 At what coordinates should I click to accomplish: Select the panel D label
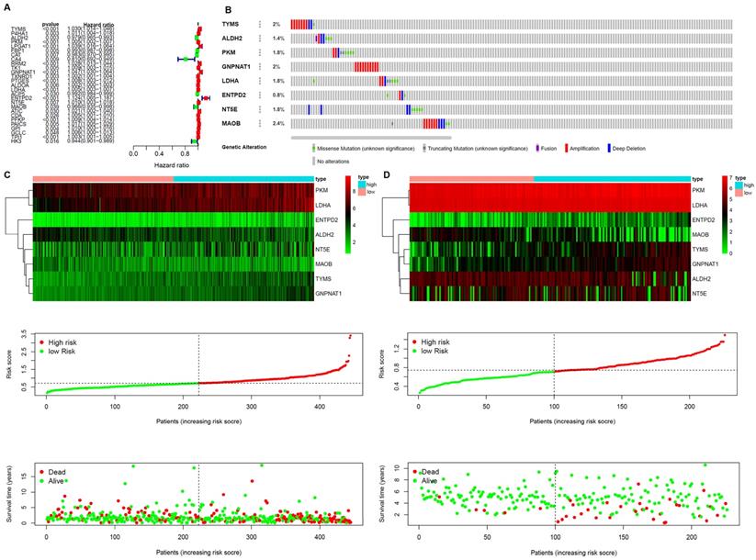pos(389,174)
